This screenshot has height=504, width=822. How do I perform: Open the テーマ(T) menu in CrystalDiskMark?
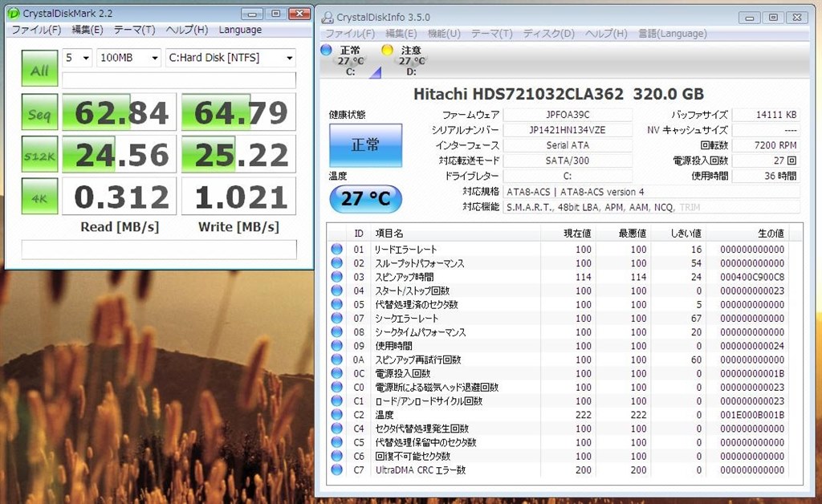tap(134, 29)
